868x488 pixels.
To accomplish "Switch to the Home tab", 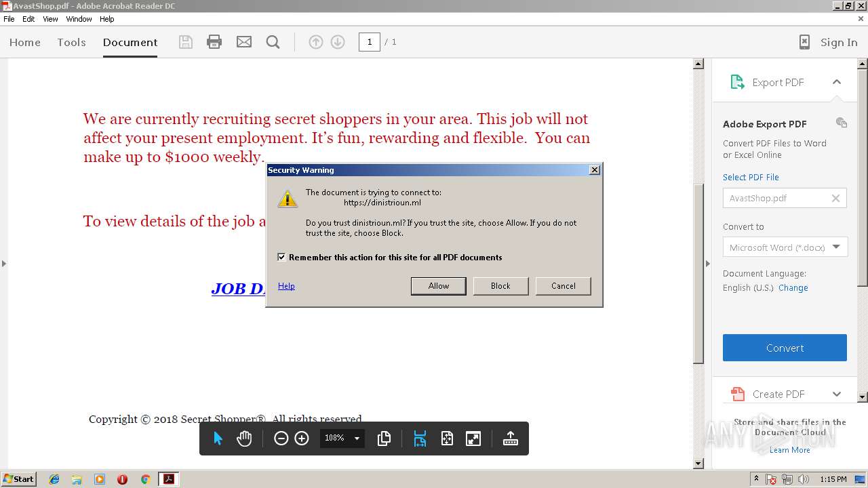I will [x=25, y=42].
